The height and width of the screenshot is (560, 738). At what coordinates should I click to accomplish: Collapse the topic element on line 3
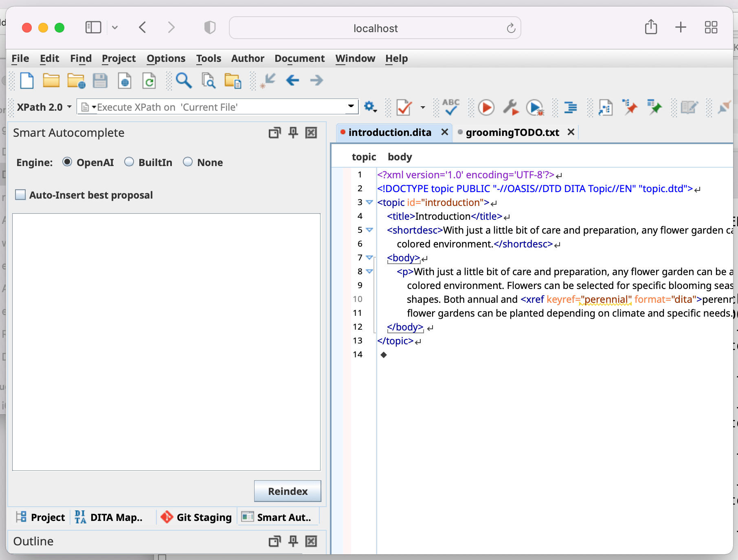click(369, 202)
